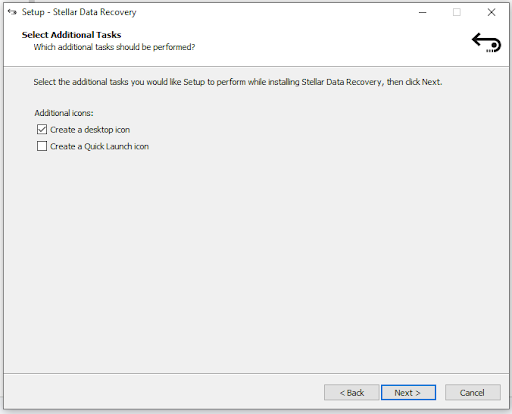
Task: Uncheck Create a desktop icon checkbox
Action: pos(42,129)
